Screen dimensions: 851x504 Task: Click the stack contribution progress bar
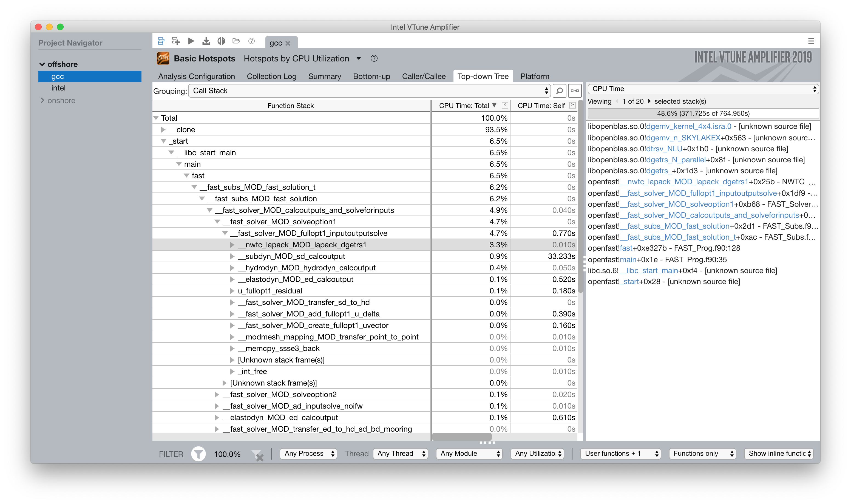click(703, 113)
